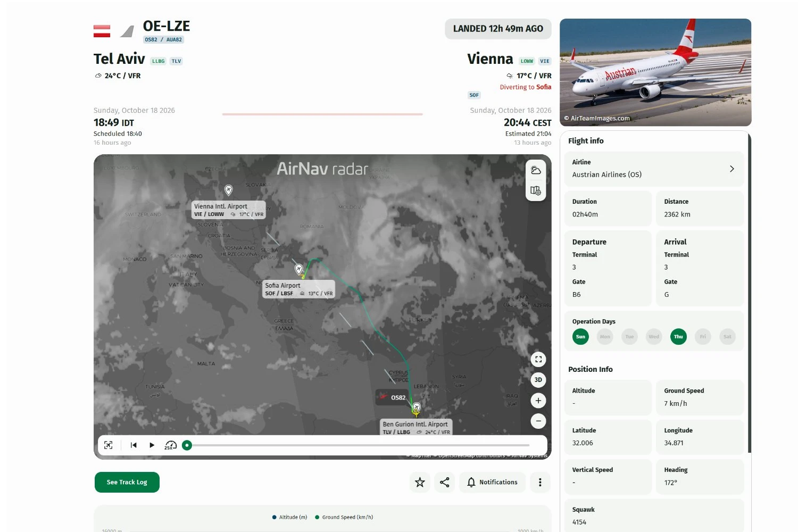Click the LOWW airport code badge
Image resolution: width=798 pixels, height=532 pixels.
pyautogui.click(x=527, y=61)
